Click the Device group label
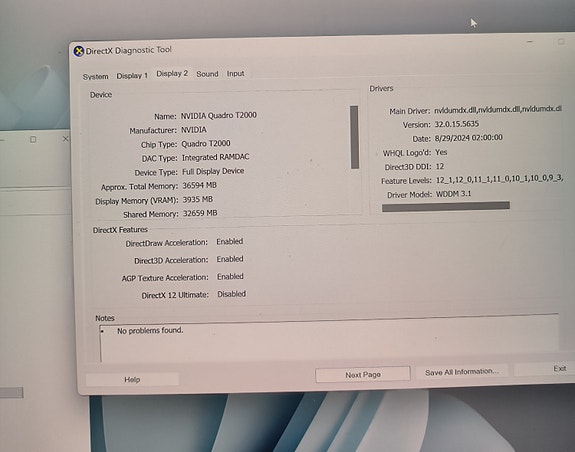Viewport: 575px width, 452px height. tap(101, 95)
